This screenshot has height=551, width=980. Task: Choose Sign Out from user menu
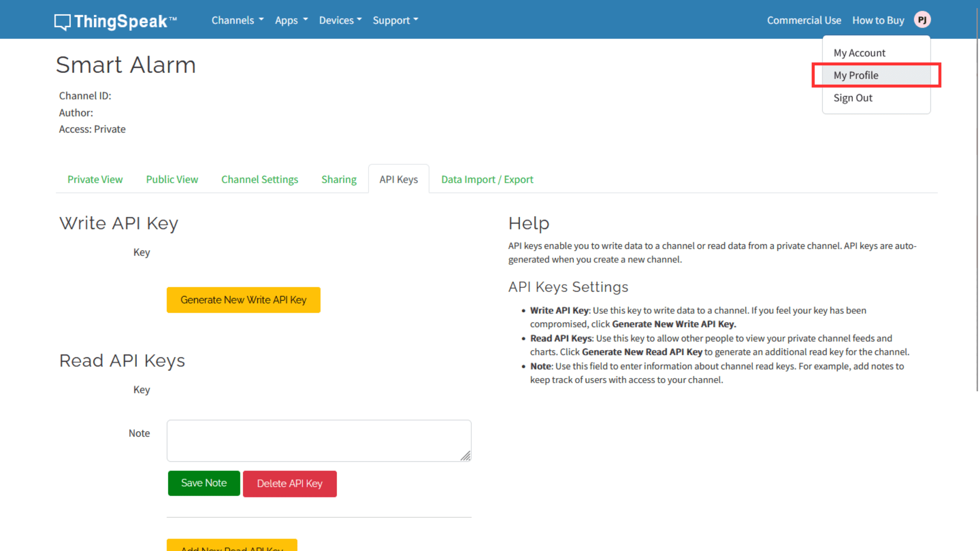[x=876, y=98]
